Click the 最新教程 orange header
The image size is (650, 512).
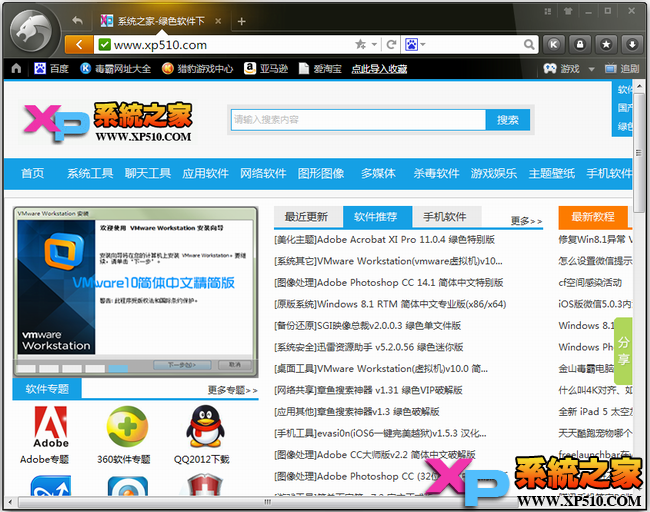tap(593, 217)
